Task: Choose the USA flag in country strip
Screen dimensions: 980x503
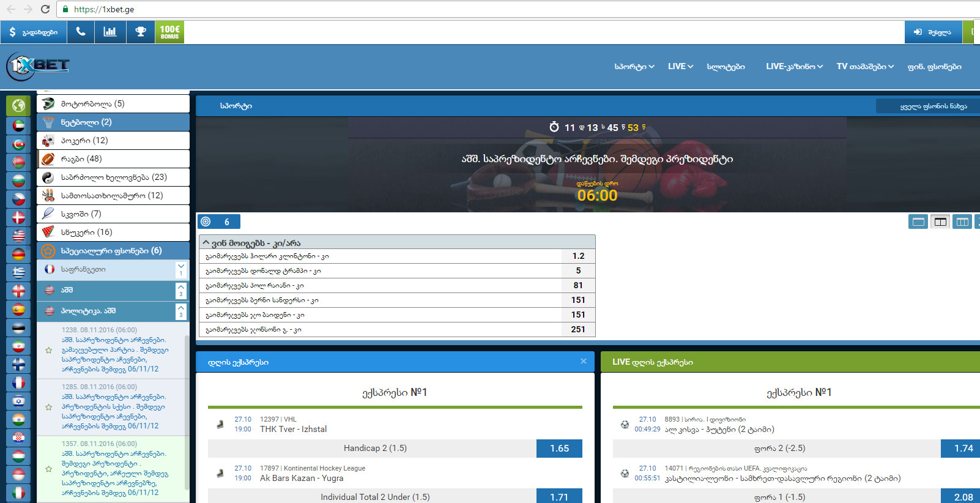Action: [x=19, y=236]
